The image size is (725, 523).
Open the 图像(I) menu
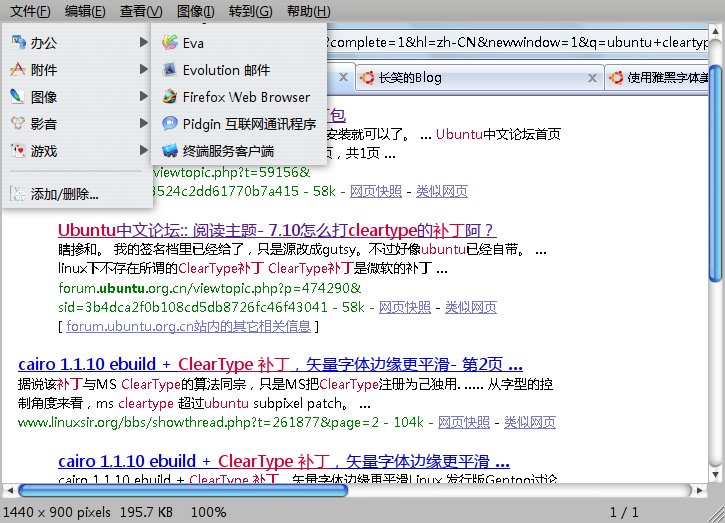click(x=195, y=11)
